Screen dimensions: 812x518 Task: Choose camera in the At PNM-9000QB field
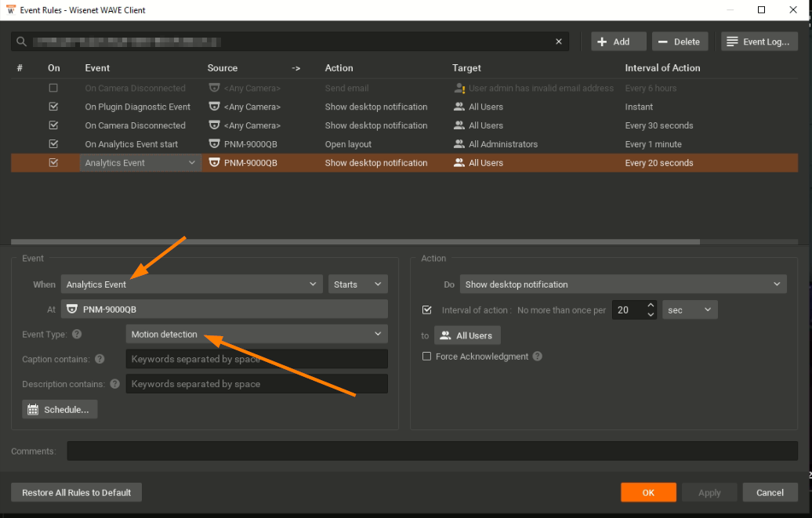coord(224,310)
